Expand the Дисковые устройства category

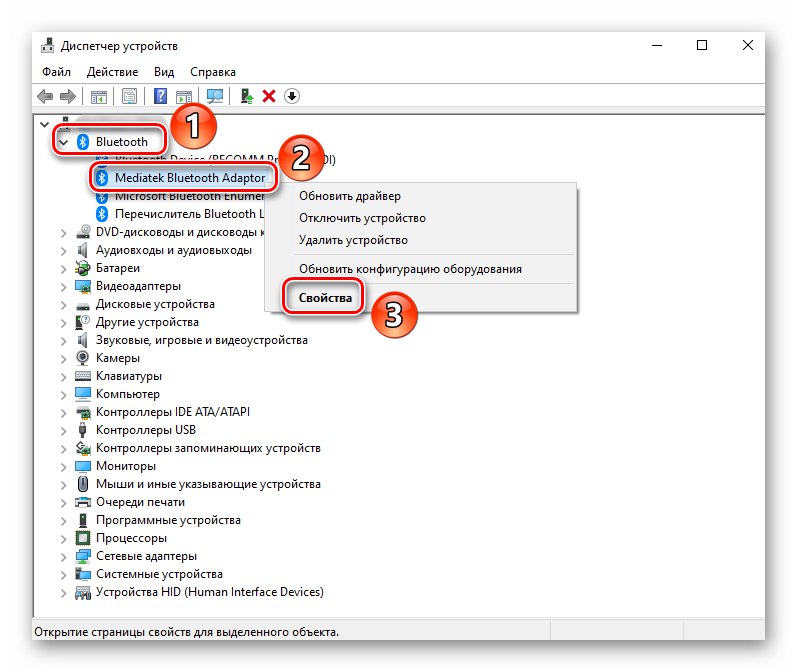click(64, 304)
